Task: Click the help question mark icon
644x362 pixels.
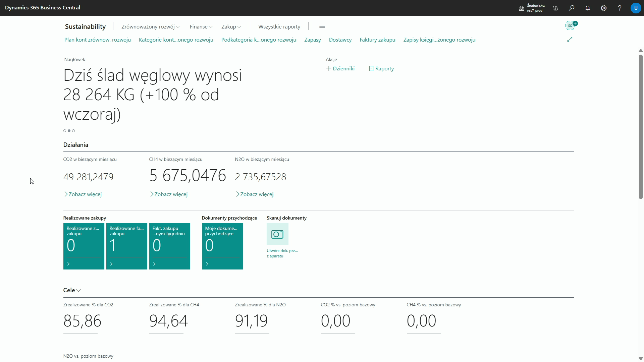Action: pos(620,8)
